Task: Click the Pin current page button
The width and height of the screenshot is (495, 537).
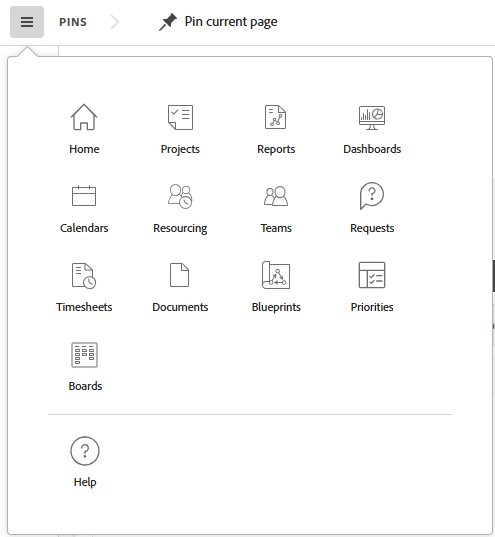Action: 218,22
